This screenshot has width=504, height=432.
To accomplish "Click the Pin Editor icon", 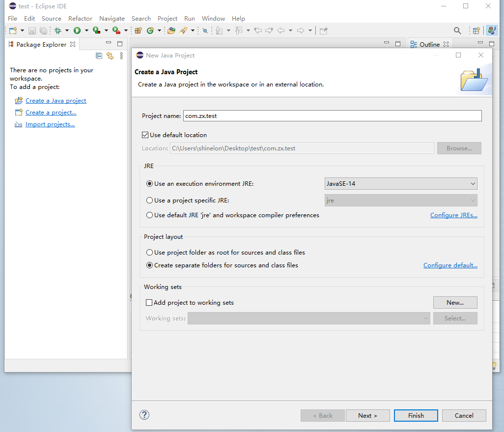I will (x=324, y=30).
